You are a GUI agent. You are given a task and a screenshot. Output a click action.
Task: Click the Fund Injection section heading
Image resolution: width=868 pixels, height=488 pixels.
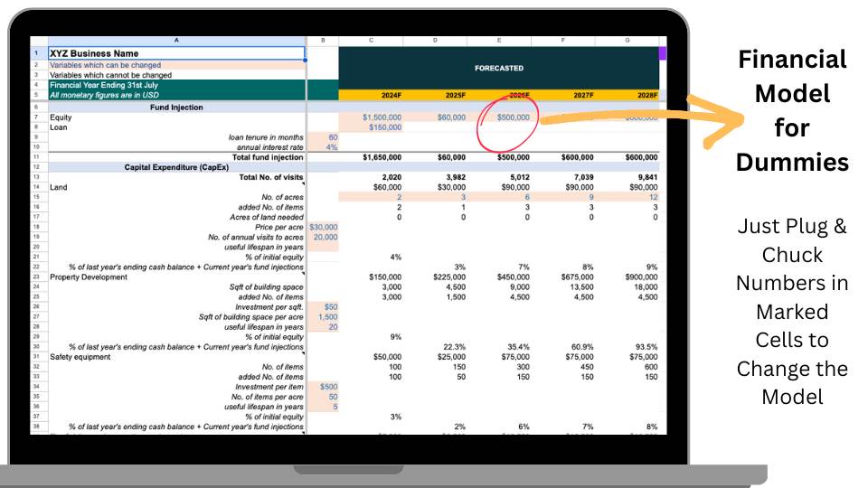[176, 108]
